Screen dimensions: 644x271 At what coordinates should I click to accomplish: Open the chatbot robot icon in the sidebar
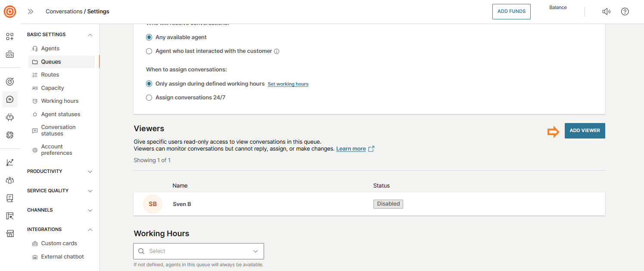[x=10, y=117]
